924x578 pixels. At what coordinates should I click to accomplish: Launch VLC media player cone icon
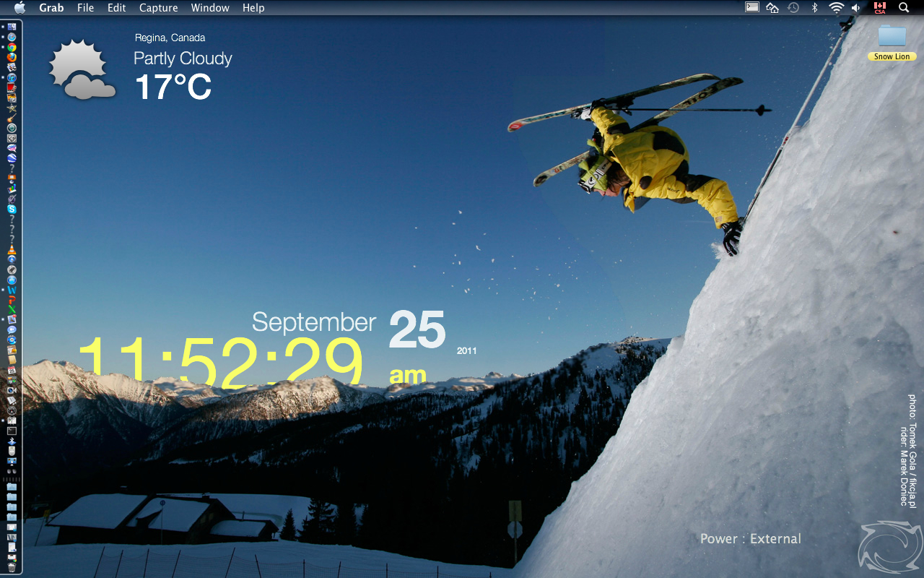(x=12, y=250)
